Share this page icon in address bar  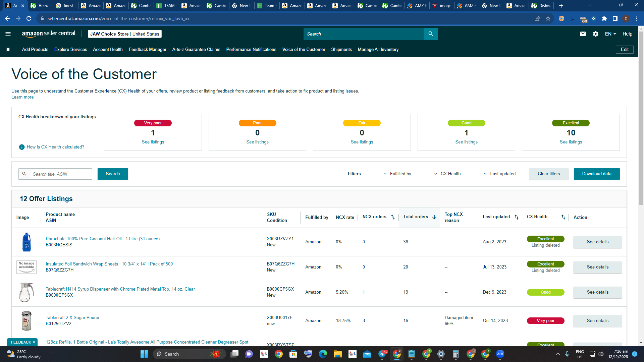click(537, 18)
